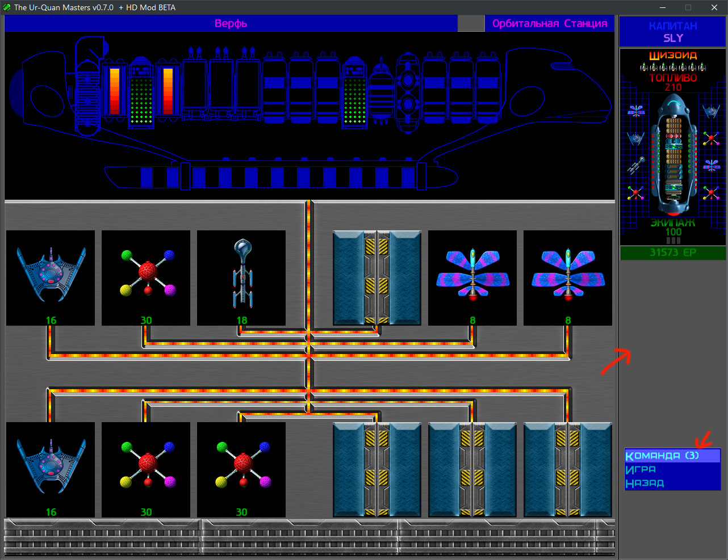
Task: Click the 31573 EP balance readout
Action: coord(673,252)
